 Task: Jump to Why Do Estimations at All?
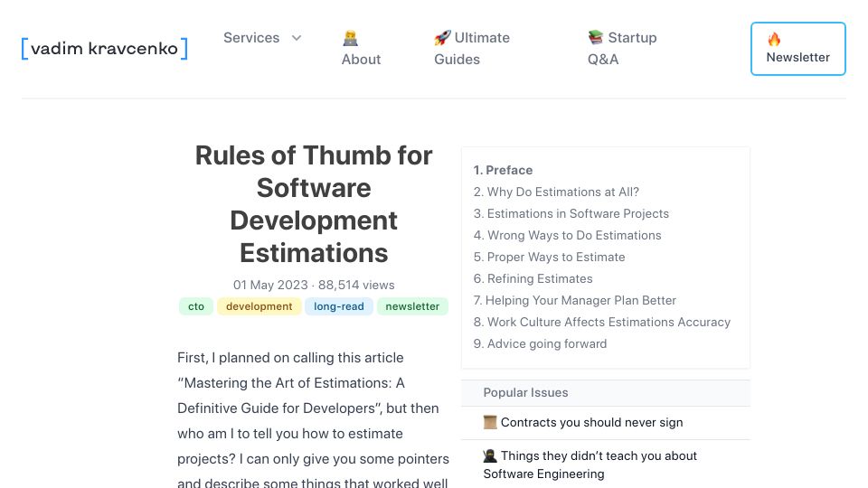click(556, 192)
